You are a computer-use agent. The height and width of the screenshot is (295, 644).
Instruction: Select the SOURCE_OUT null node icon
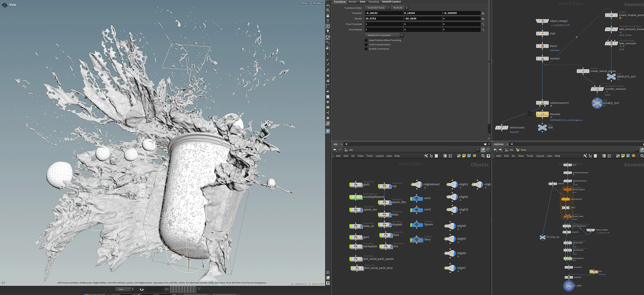[597, 103]
